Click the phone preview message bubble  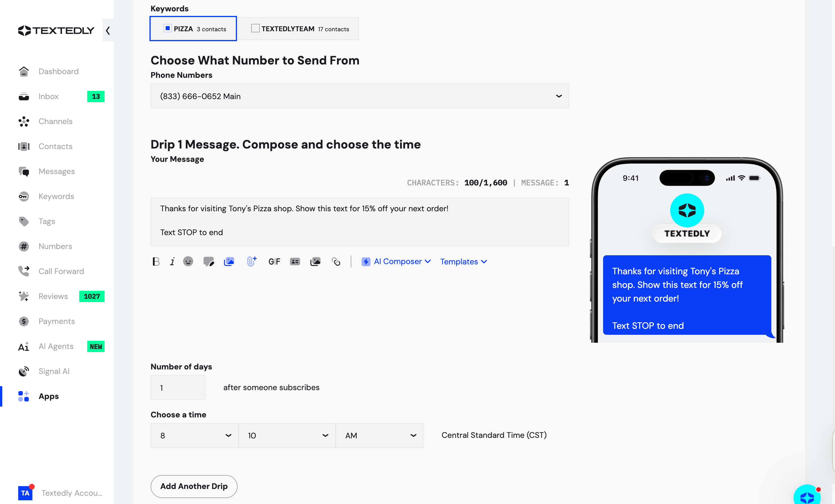pyautogui.click(x=687, y=295)
